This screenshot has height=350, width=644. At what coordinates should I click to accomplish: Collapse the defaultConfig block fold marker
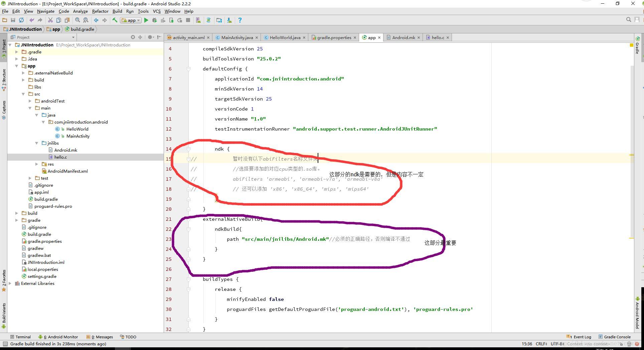[x=188, y=69]
